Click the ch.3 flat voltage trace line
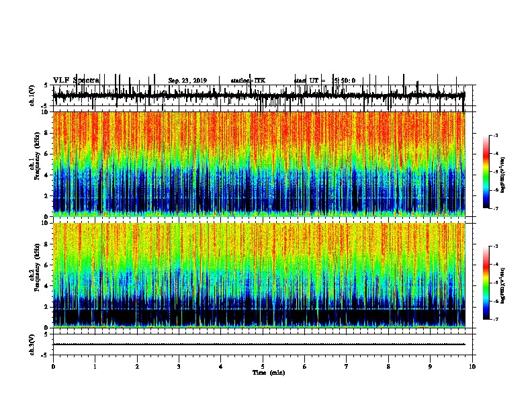Viewport: 532px width, 411px height. click(259, 345)
